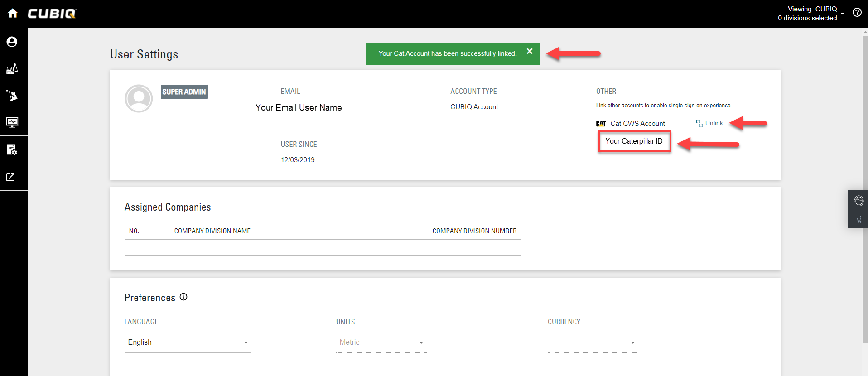This screenshot has height=376, width=868.
Task: Open the external link sidebar icon
Action: coord(11,177)
